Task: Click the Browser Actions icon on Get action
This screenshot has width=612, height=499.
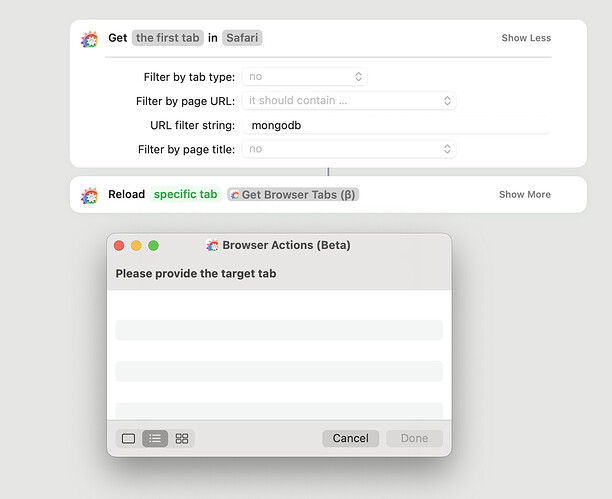Action: coord(90,38)
